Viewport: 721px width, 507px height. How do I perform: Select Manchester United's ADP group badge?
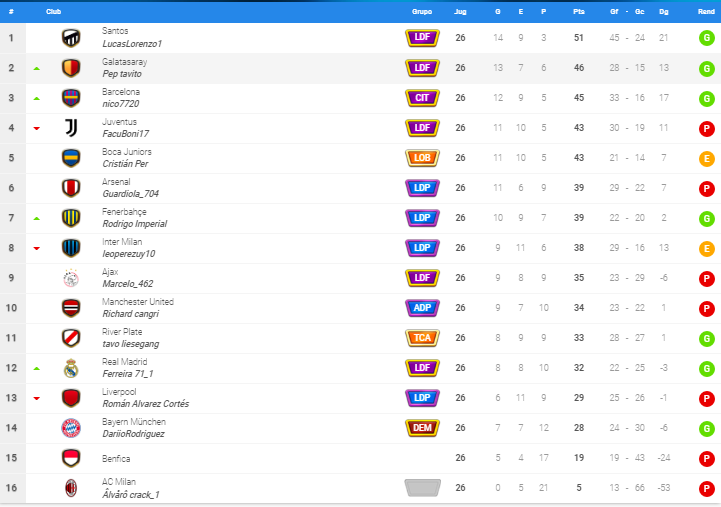point(422,308)
